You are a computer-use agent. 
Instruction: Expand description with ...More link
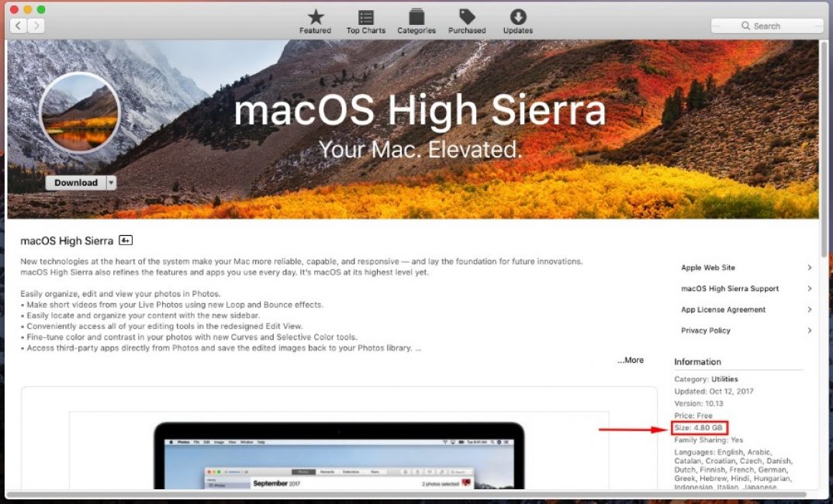click(x=631, y=360)
